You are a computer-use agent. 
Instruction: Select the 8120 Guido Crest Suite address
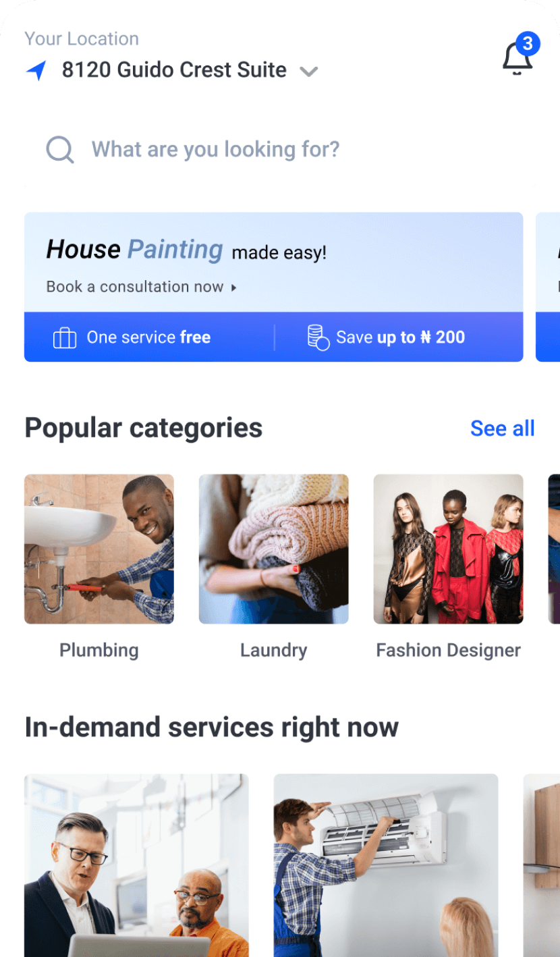pyautogui.click(x=174, y=70)
